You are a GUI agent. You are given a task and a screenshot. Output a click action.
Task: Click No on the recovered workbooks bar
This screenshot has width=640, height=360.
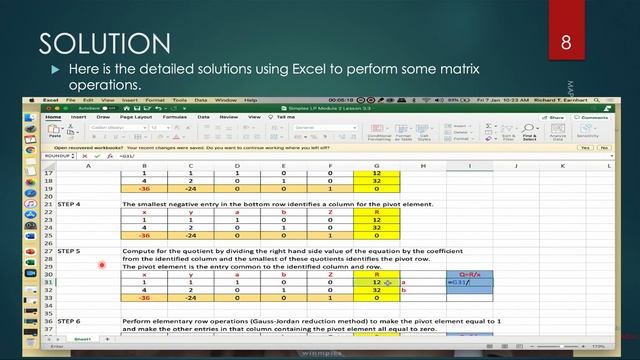[604, 148]
